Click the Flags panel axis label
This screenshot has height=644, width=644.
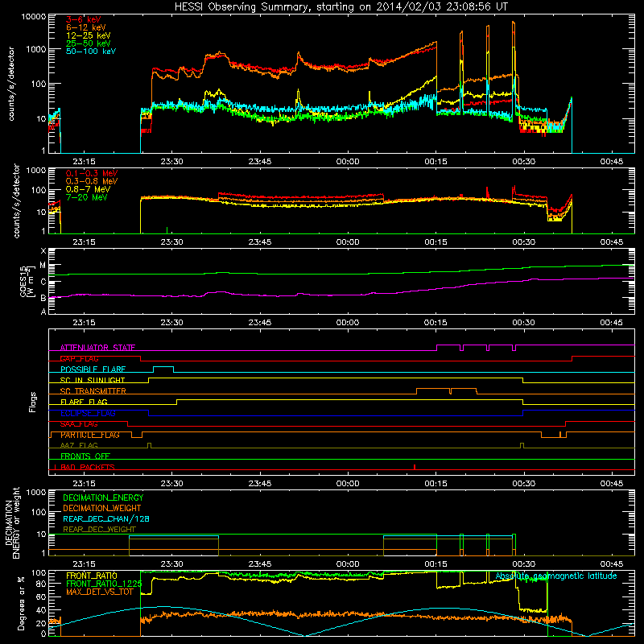click(x=33, y=402)
